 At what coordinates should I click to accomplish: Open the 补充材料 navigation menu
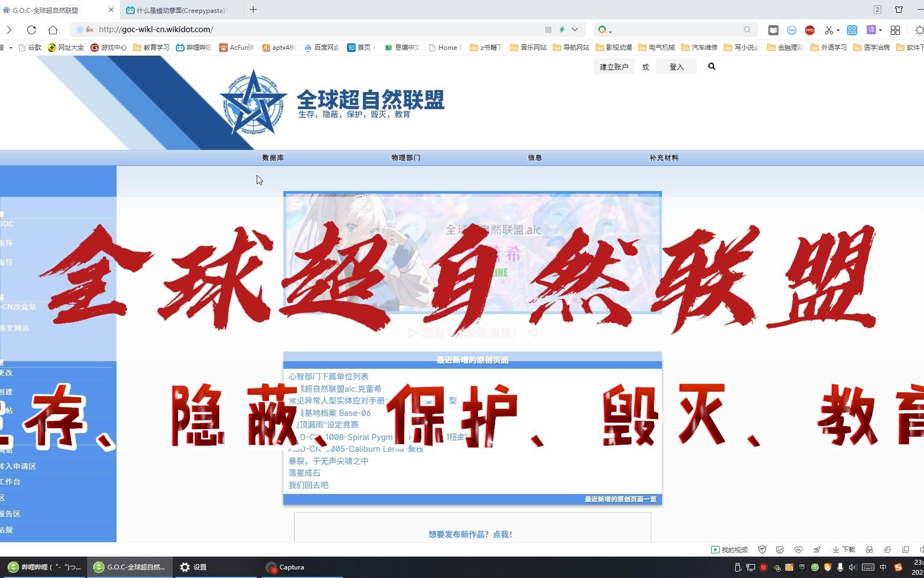point(664,158)
